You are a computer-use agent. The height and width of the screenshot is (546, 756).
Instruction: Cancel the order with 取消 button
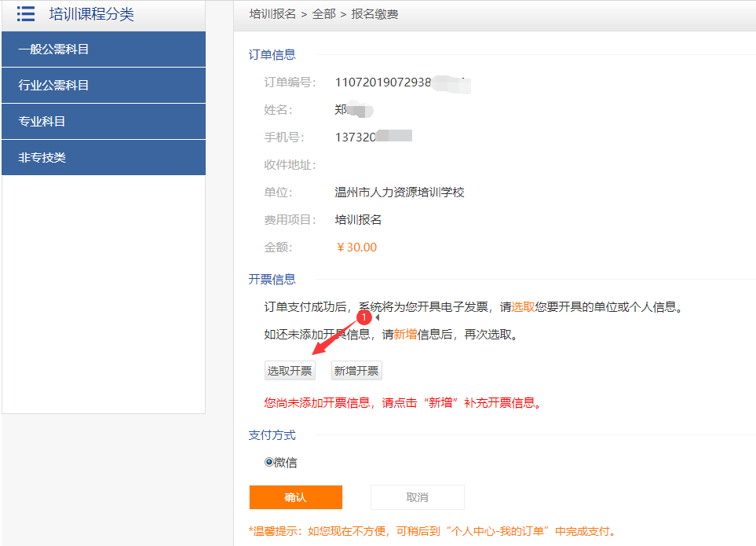(417, 497)
